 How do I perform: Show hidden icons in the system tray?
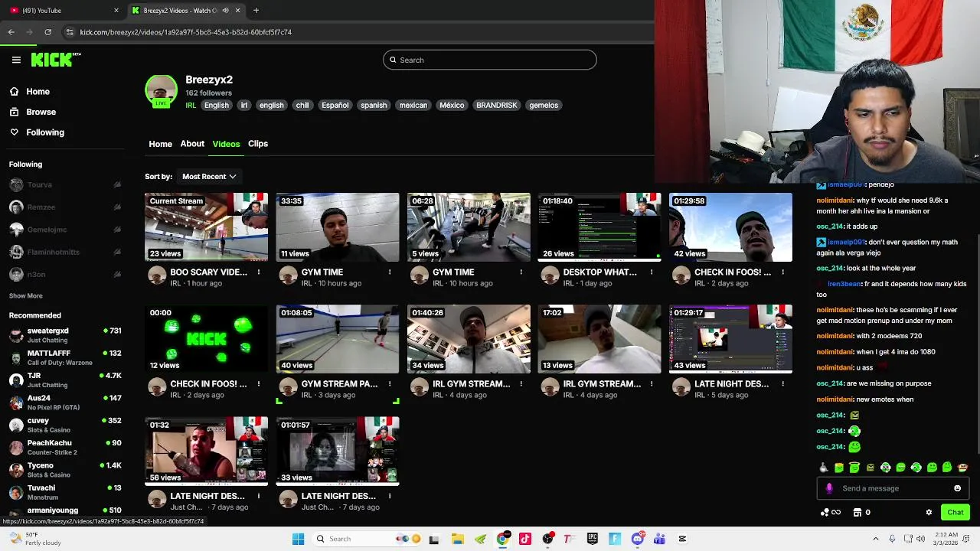pos(876,539)
